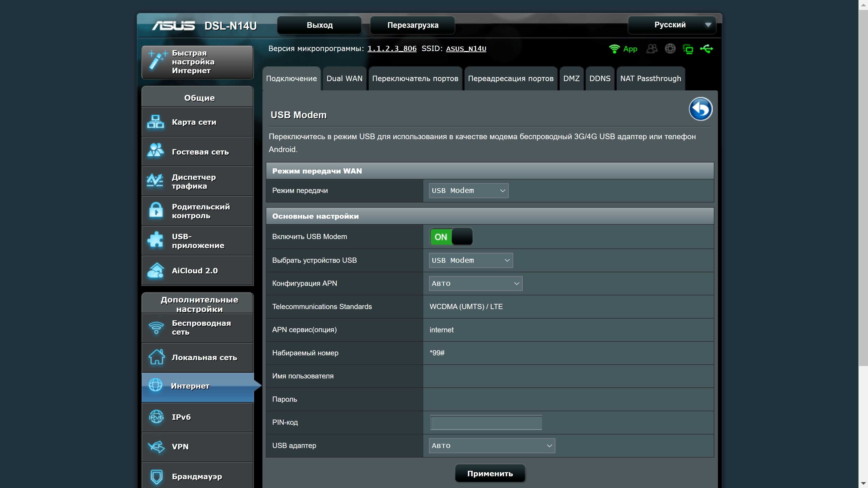Click the VPN arrows icon
Viewport: 868px width, 488px height.
click(x=156, y=447)
